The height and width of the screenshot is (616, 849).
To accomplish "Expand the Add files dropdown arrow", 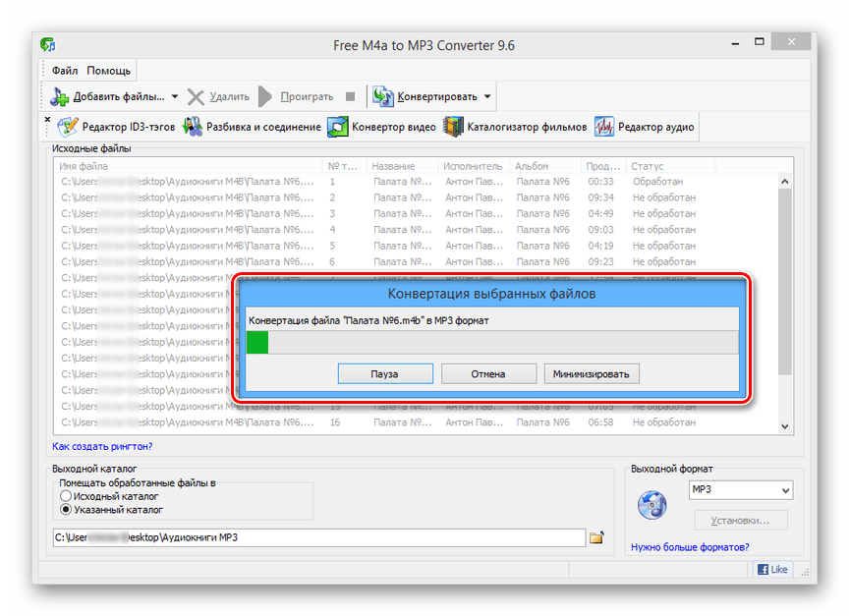I will (x=175, y=96).
